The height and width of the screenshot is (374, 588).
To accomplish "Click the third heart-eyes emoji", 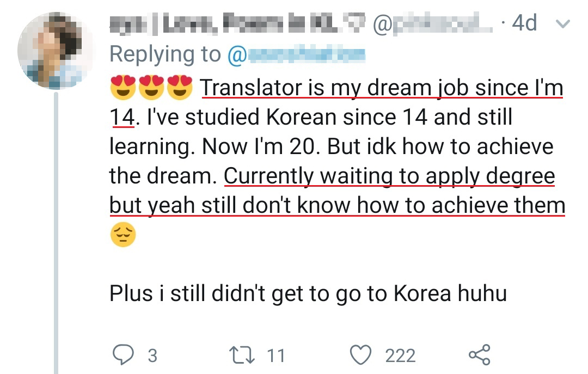I will tap(180, 87).
